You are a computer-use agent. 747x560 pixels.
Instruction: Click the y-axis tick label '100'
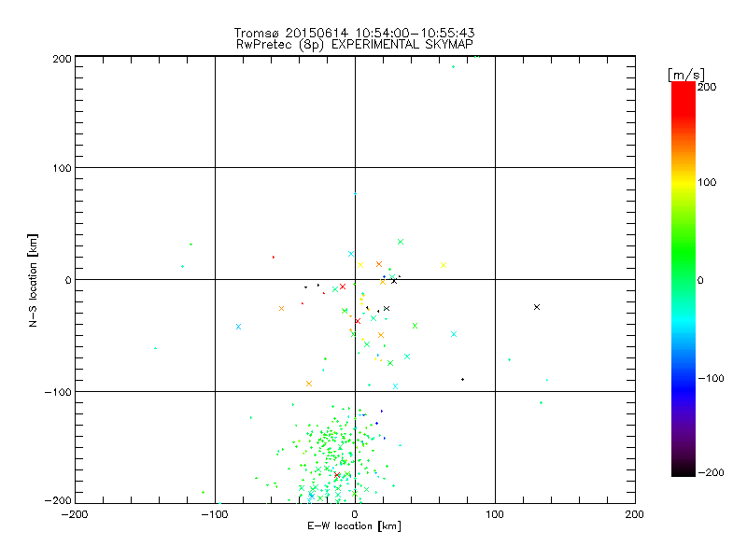coord(62,168)
